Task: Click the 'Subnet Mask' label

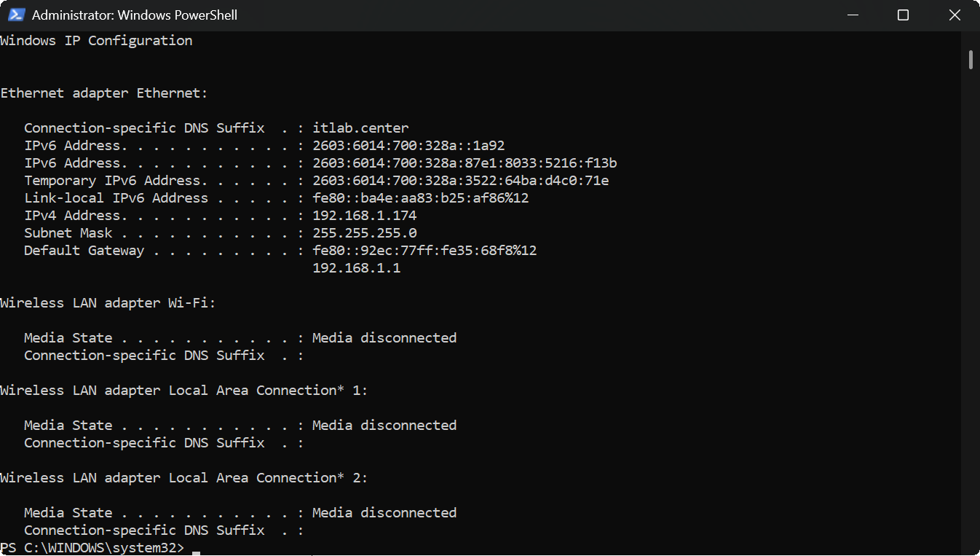Action: pos(68,233)
